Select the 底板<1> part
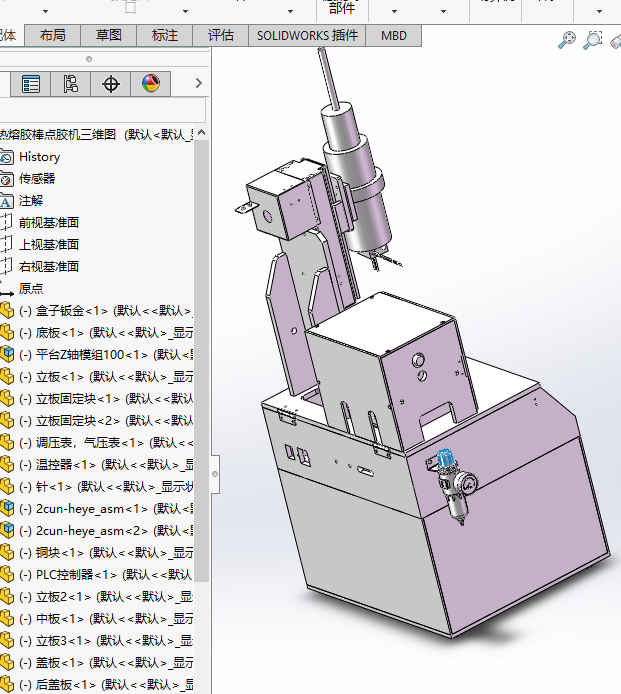The height and width of the screenshot is (694, 621). 106,333
